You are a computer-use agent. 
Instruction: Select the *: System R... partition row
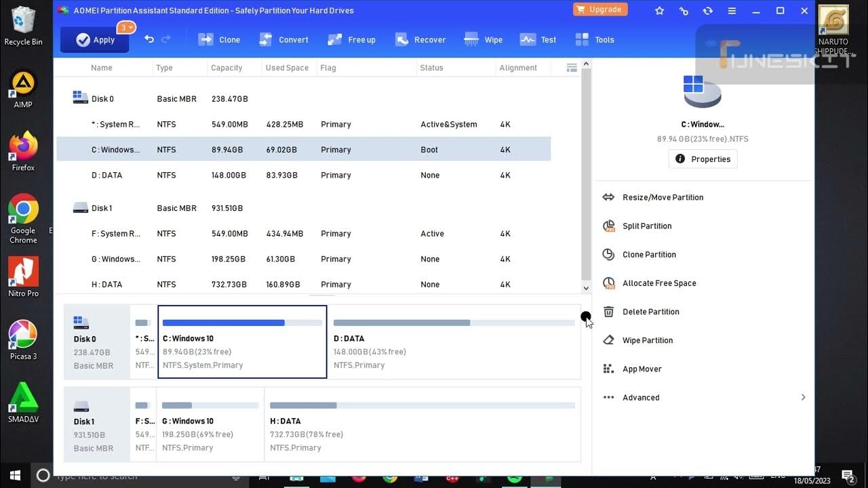pyautogui.click(x=303, y=125)
